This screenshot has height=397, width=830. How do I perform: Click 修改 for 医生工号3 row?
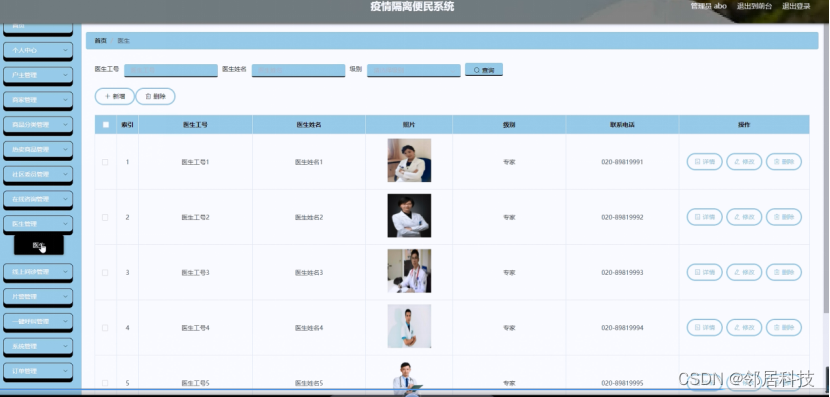pyautogui.click(x=744, y=272)
